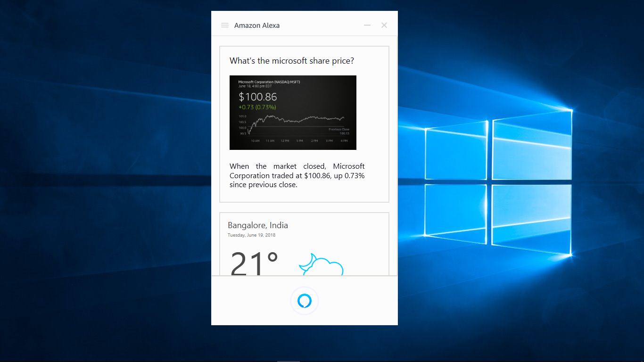Click the date "Tuesday, June 19, 2018"
Image resolution: width=644 pixels, height=362 pixels.
(251, 235)
